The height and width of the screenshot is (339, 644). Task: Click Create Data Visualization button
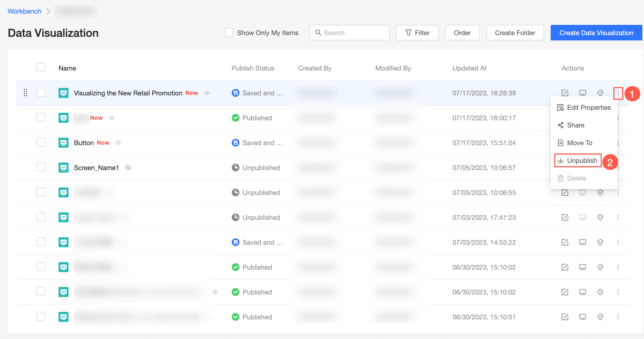pos(596,33)
